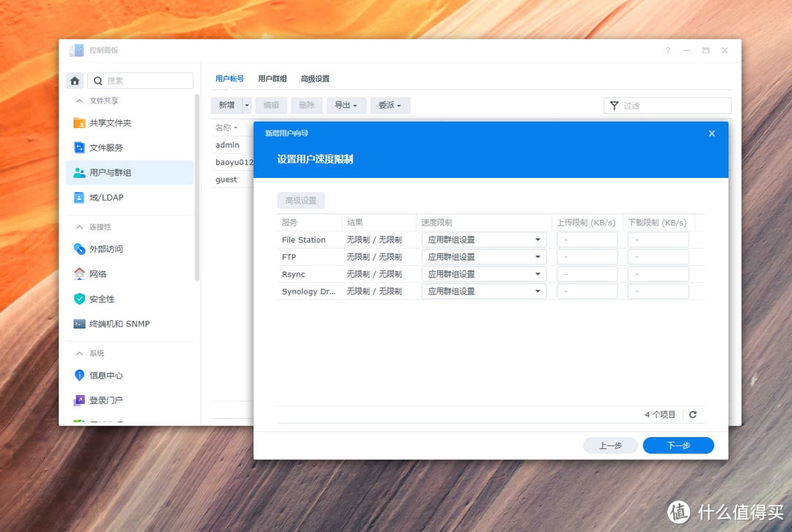Open 外部访问 external access icon

[79, 249]
